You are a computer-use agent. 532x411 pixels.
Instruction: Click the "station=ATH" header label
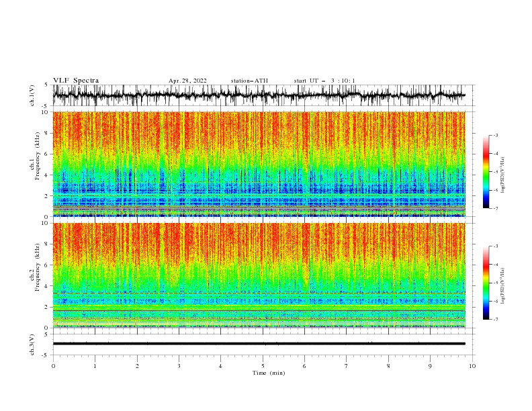pyautogui.click(x=249, y=81)
